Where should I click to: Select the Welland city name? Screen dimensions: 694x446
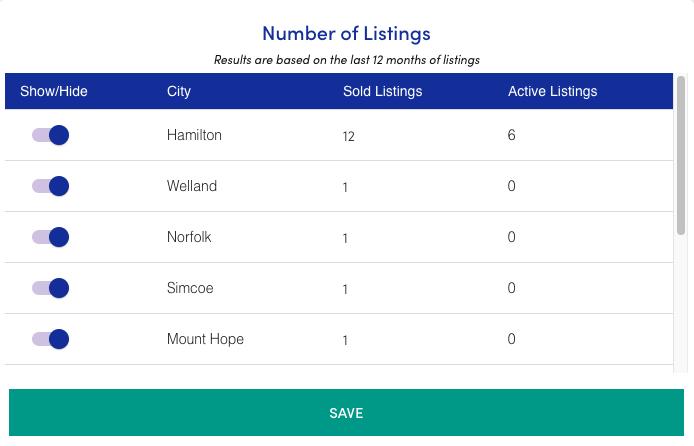pyautogui.click(x=192, y=186)
